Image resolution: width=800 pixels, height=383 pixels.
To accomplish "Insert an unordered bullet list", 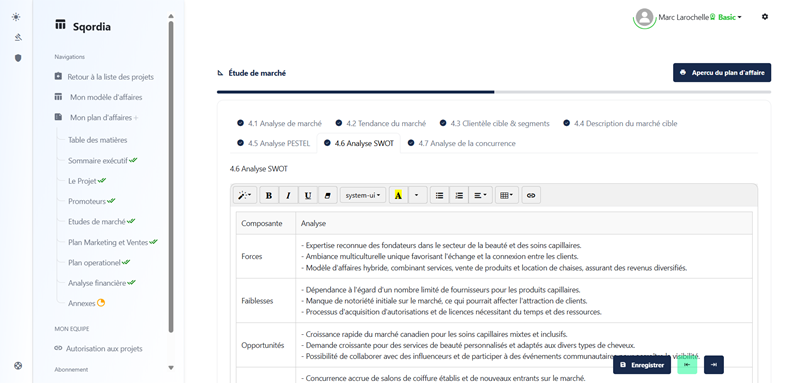I will point(439,195).
